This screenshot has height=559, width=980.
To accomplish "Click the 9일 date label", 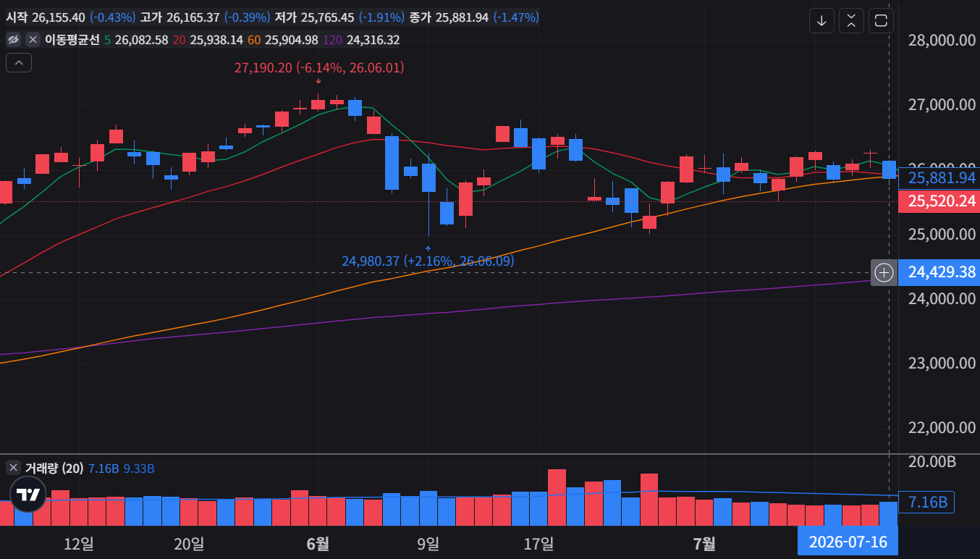I will point(428,543).
